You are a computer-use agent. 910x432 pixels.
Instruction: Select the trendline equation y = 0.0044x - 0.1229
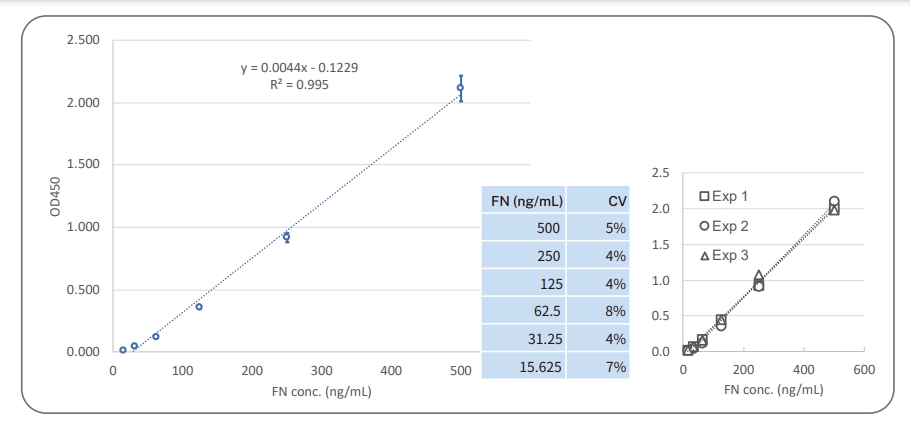click(300, 68)
